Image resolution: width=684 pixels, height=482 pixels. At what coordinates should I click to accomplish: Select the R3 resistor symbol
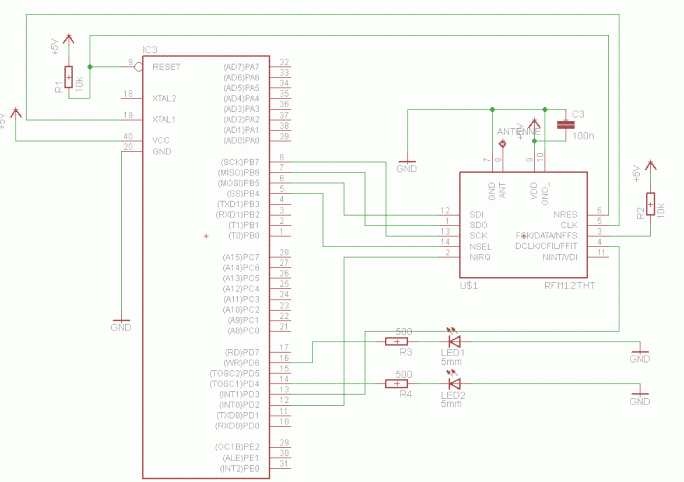click(x=397, y=342)
